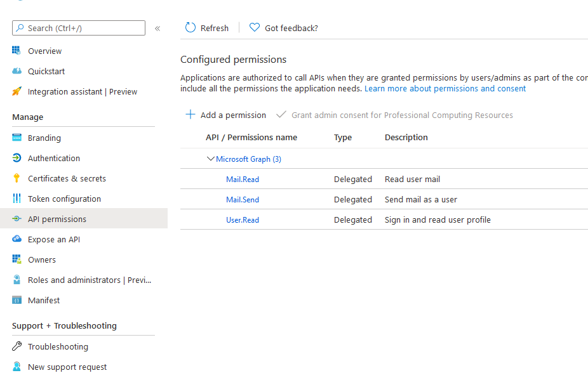Viewport: 588px width, 380px height.
Task: Open Troubleshooting in the support section
Action: click(x=58, y=346)
